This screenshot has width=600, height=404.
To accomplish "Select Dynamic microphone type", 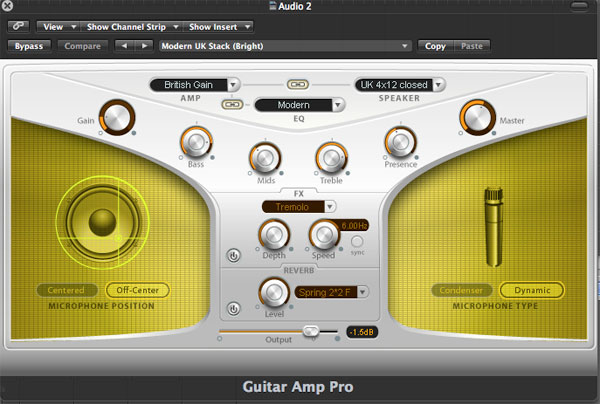I will click(532, 290).
